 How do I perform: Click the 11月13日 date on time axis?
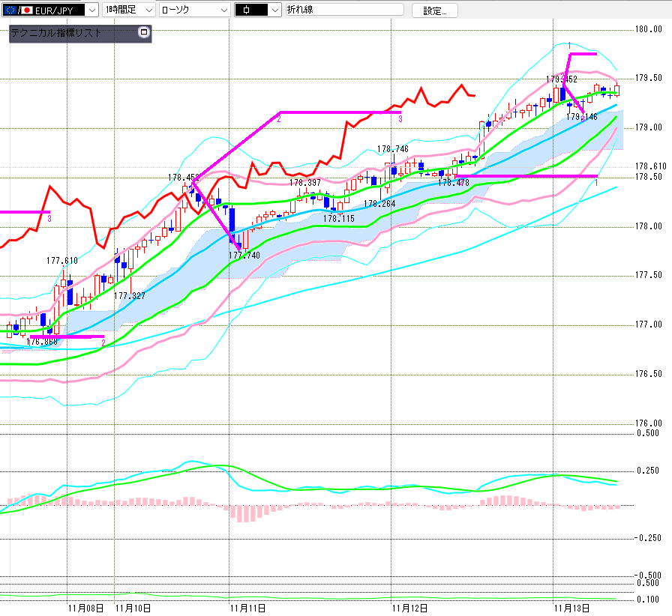pos(572,608)
